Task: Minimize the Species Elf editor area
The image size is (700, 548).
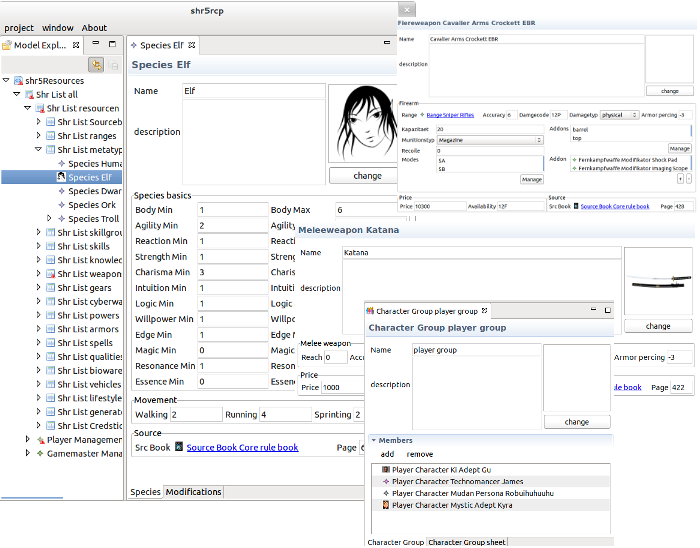Action: coord(387,43)
